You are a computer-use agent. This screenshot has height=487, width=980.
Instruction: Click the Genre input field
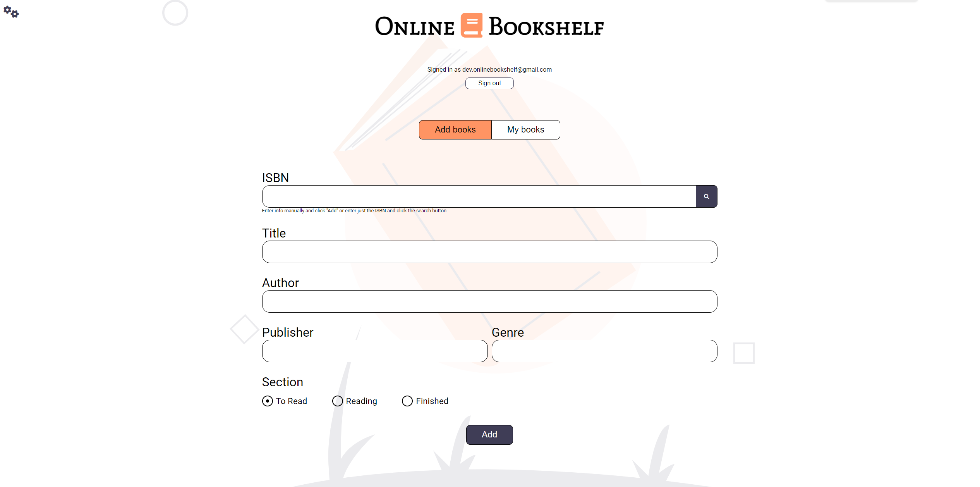(x=604, y=351)
